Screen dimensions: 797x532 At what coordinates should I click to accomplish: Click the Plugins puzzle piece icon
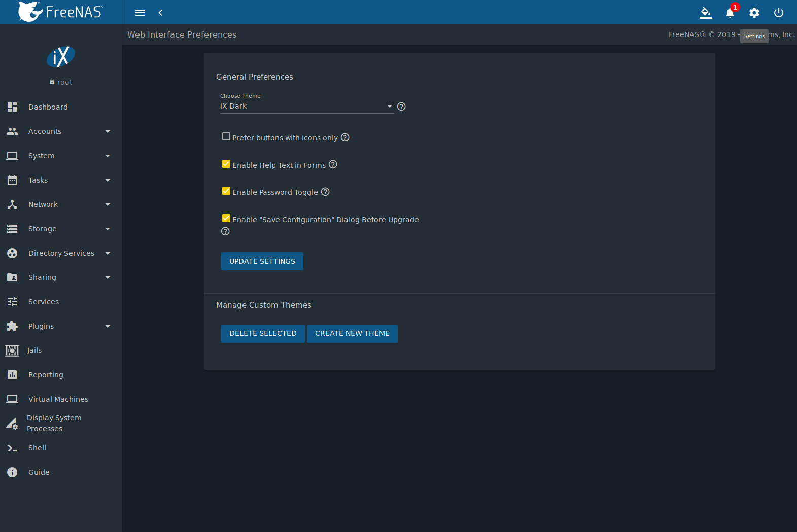(x=12, y=326)
